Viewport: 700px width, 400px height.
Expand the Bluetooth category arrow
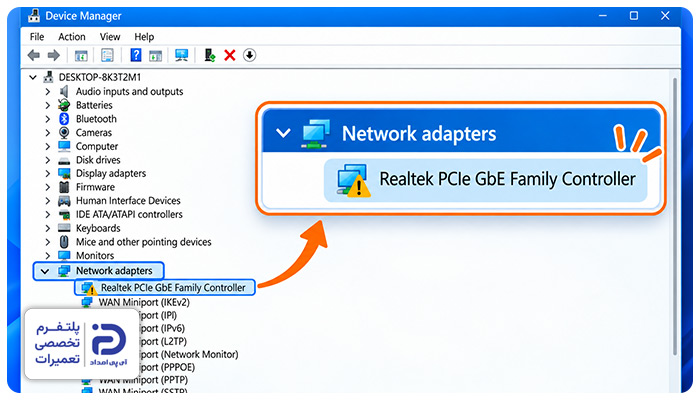tap(47, 119)
